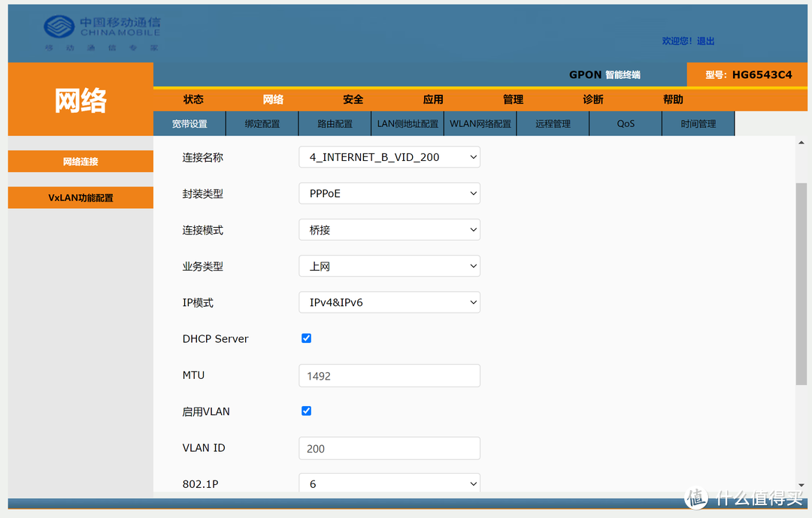Open the QoS configuration tab
Viewport: 812px width, 518px height.
[625, 123]
